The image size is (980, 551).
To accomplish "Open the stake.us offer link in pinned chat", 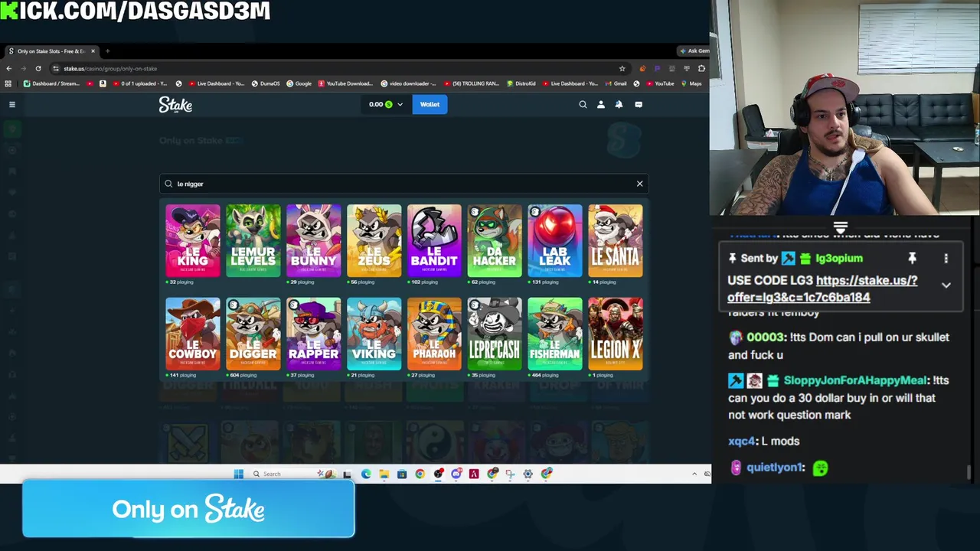I will (822, 289).
